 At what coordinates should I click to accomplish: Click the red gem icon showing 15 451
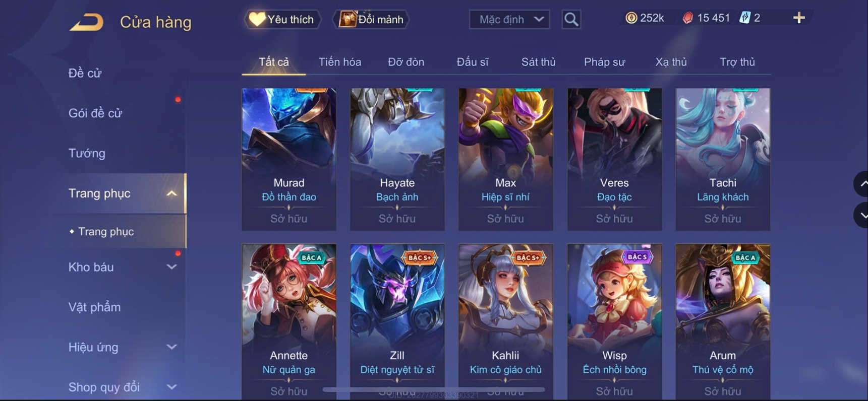(687, 18)
